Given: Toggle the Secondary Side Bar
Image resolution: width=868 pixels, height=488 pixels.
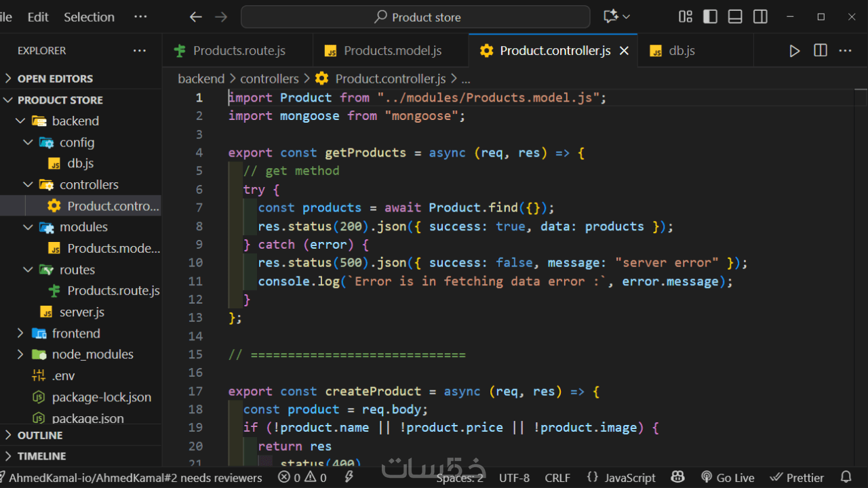Looking at the screenshot, I should click(x=760, y=17).
